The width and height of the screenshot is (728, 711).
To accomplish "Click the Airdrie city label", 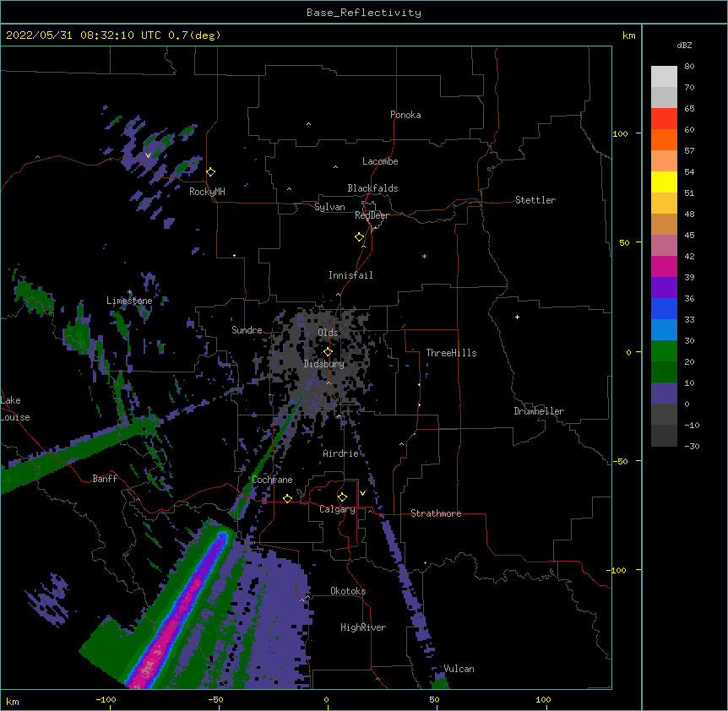I will [x=341, y=453].
